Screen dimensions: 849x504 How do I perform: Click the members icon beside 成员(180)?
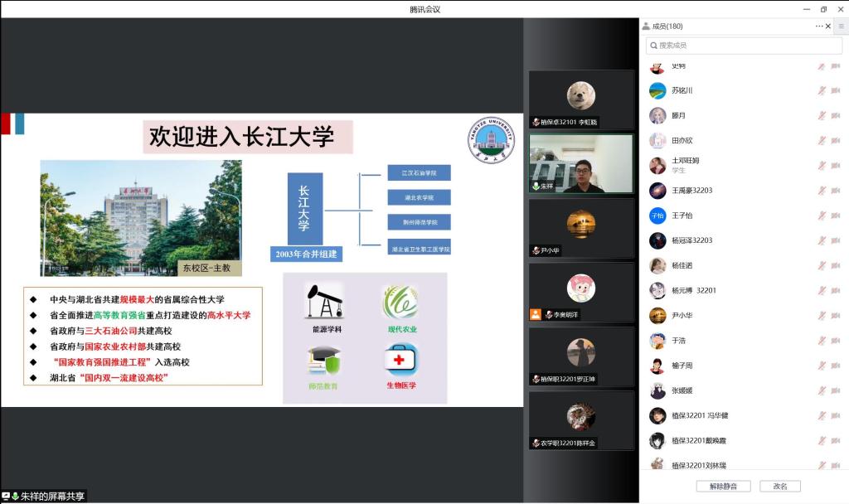tap(646, 27)
